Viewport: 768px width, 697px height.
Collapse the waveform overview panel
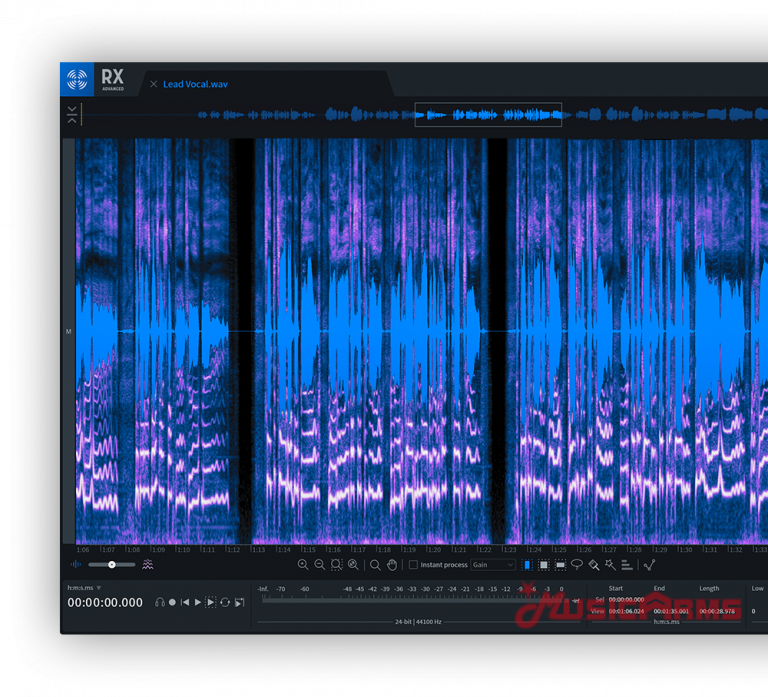pyautogui.click(x=72, y=114)
